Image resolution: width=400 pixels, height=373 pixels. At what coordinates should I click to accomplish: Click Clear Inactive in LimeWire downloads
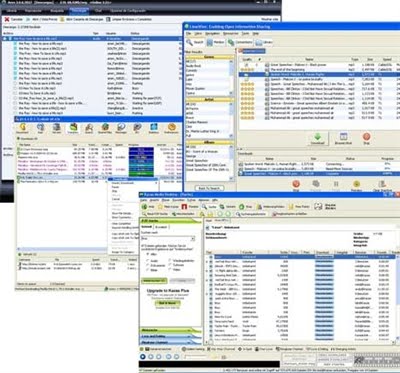click(382, 185)
